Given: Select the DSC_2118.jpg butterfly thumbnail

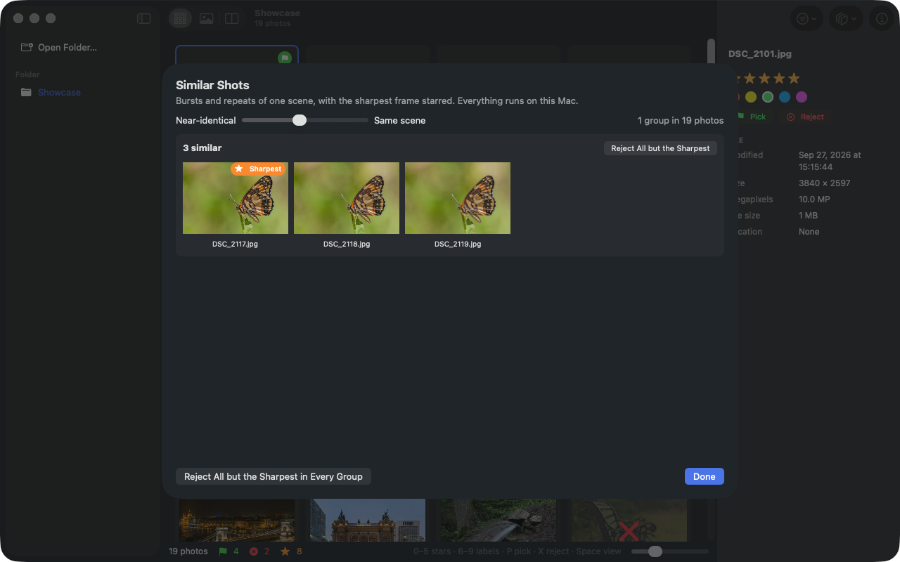Looking at the screenshot, I should (347, 198).
